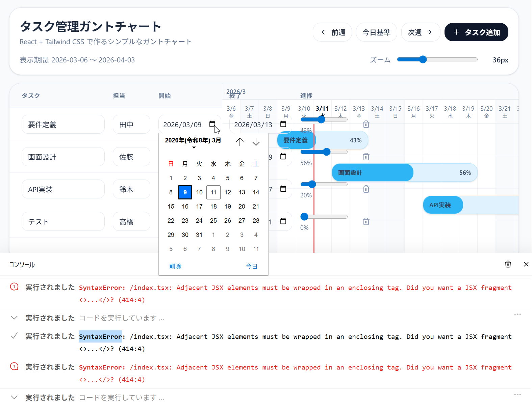This screenshot has height=408, width=532.
Task: Click the API実装 progress slider at 20%
Action: pyautogui.click(x=324, y=184)
